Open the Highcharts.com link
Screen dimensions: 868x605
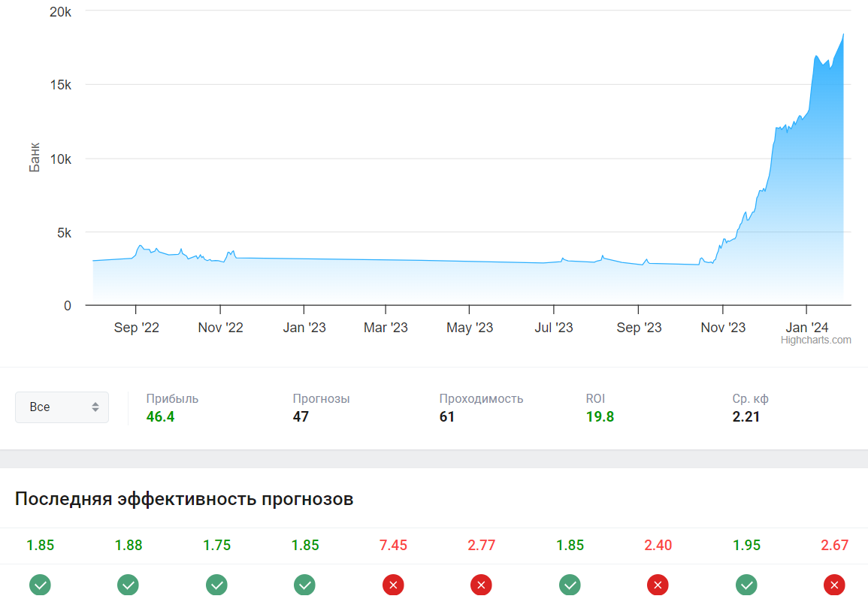coord(817,340)
